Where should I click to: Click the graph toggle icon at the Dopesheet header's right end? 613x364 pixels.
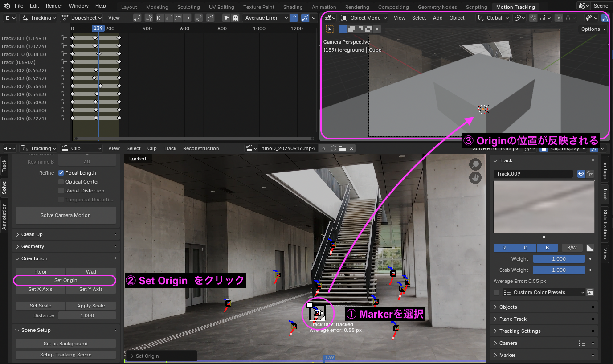tap(305, 18)
